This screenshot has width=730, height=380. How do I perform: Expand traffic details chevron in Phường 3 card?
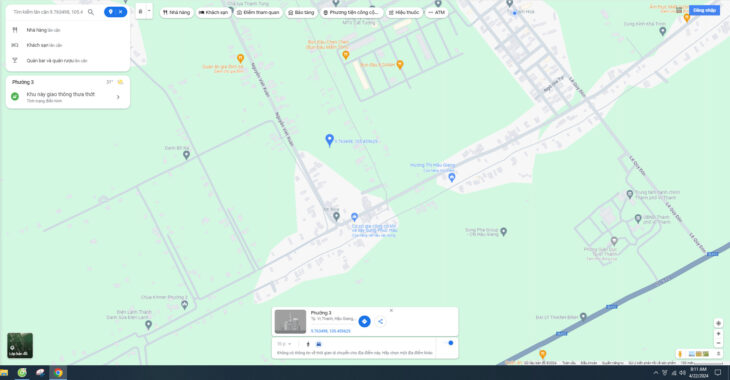[118, 97]
